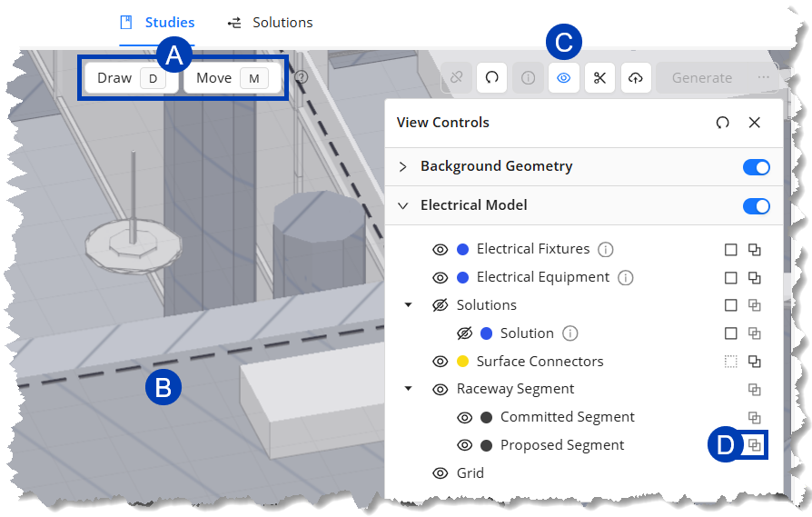This screenshot has height=517, width=812.
Task: Activate the Draw tool button
Action: click(x=132, y=78)
